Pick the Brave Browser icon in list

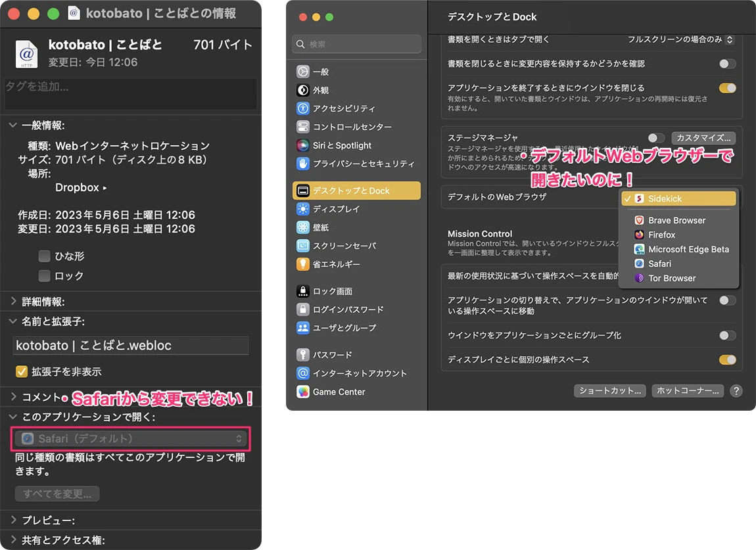click(639, 220)
